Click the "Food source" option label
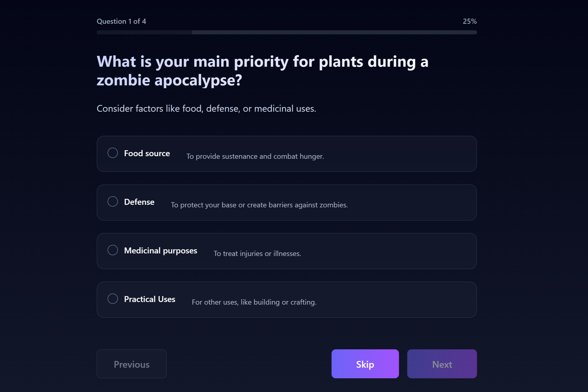This screenshot has height=392, width=588. click(x=147, y=153)
